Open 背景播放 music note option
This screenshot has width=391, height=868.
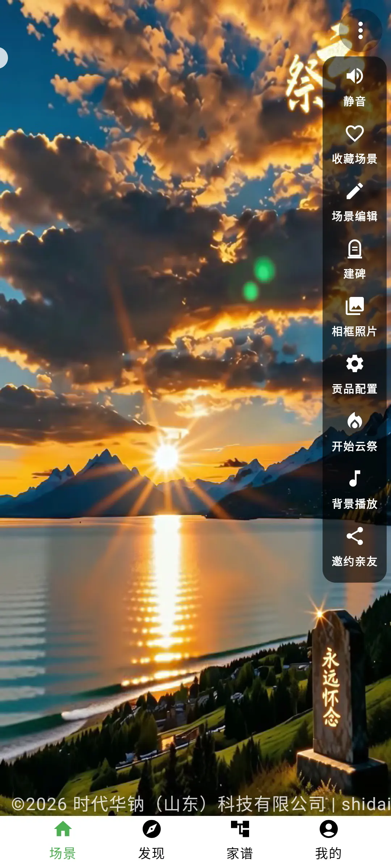click(x=354, y=490)
